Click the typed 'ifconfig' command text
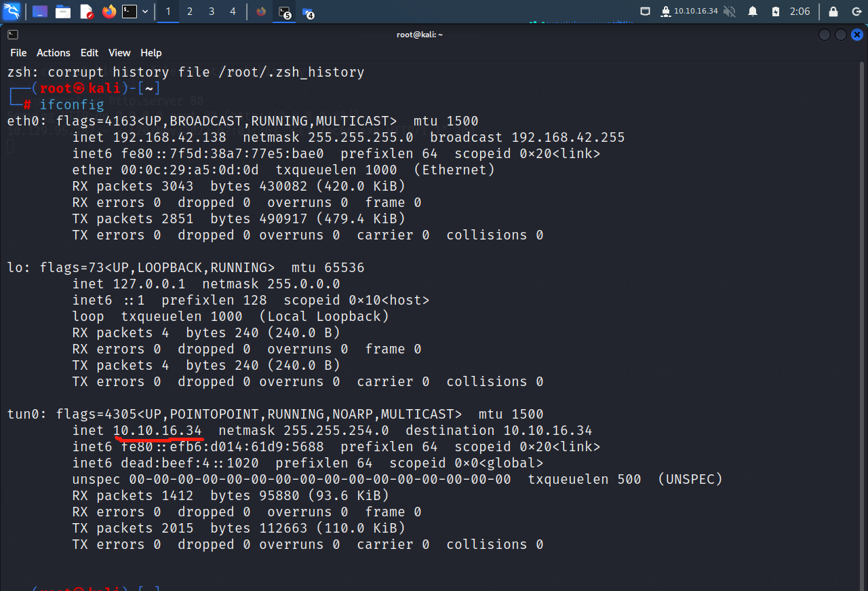This screenshot has width=868, height=591. 72,104
